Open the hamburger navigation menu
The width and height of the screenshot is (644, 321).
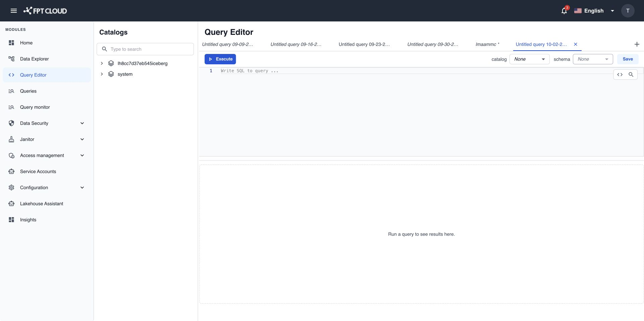(x=14, y=11)
